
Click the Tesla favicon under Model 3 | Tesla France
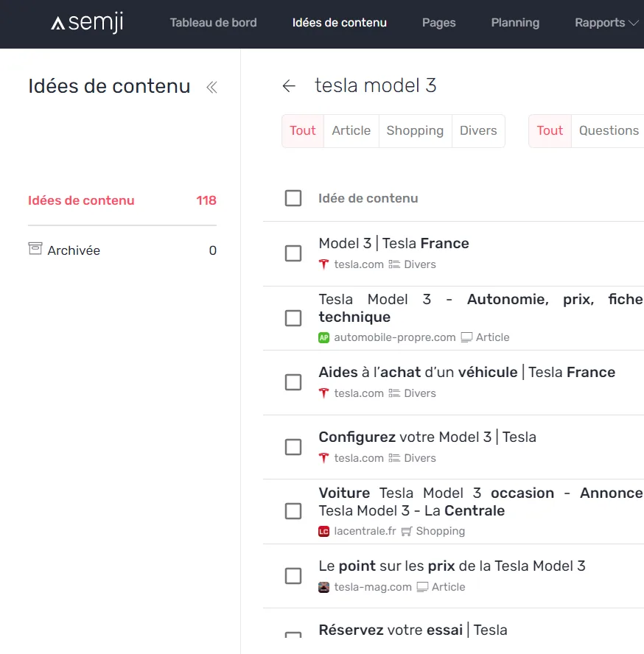[x=323, y=264]
